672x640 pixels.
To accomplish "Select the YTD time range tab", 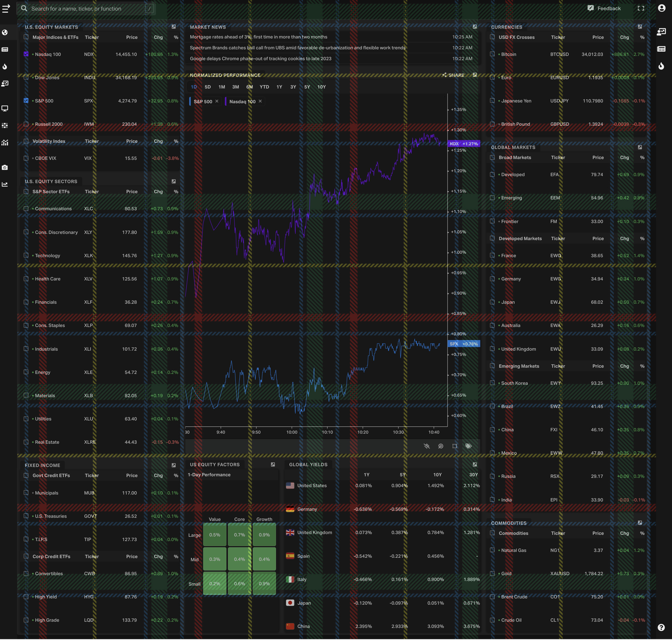I will [x=264, y=87].
